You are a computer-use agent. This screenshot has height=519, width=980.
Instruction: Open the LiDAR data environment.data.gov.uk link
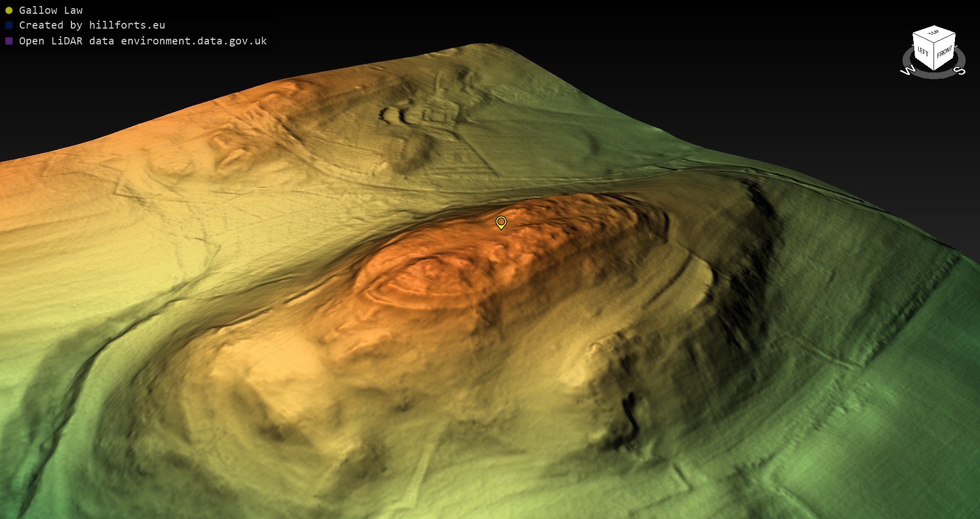tap(143, 41)
